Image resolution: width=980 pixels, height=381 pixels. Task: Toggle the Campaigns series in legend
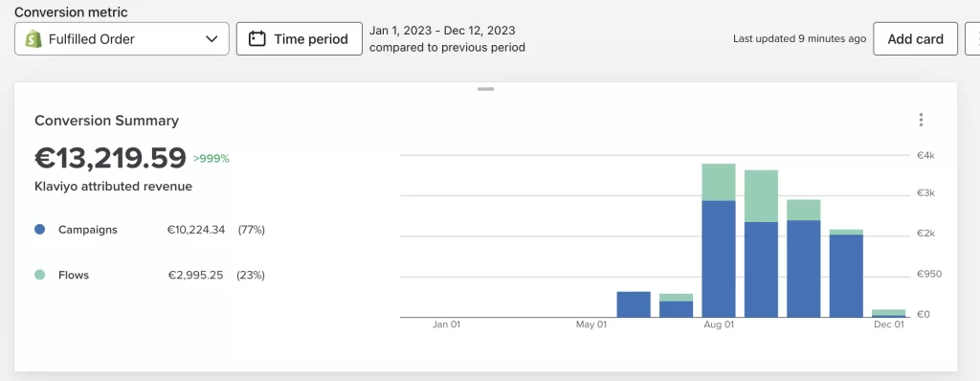coord(87,230)
